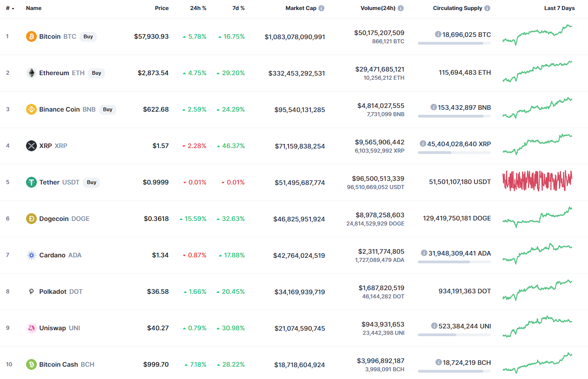Open the Tether 7-day price chart
The width and height of the screenshot is (588, 379).
tap(537, 181)
